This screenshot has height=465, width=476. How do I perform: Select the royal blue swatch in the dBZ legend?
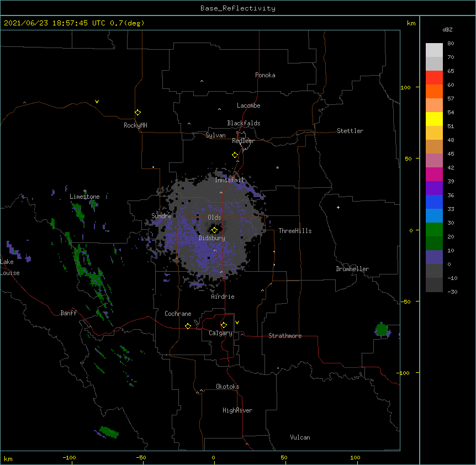click(x=434, y=202)
